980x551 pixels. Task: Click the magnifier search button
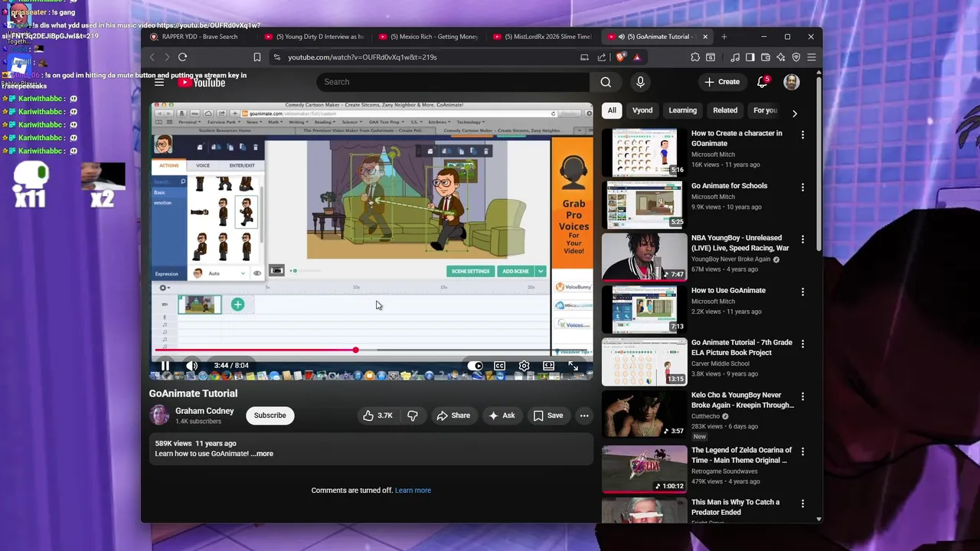606,82
